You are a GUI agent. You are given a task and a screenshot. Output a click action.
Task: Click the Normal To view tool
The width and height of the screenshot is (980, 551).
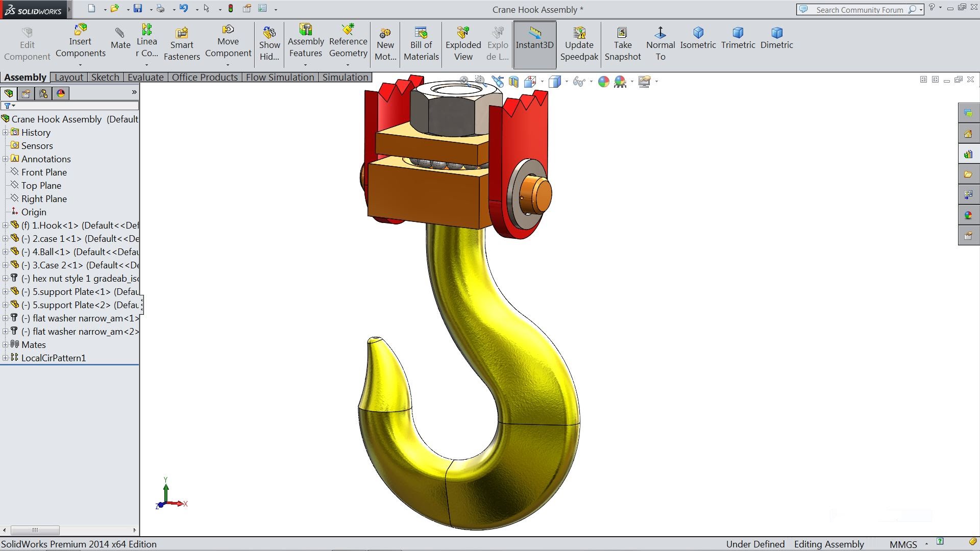[x=660, y=44]
